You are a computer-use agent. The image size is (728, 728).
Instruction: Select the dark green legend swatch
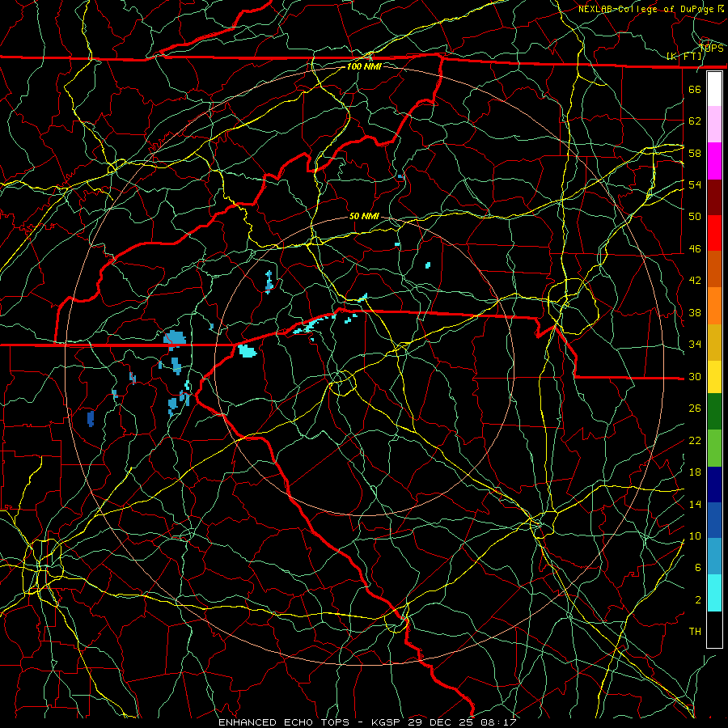(x=714, y=412)
